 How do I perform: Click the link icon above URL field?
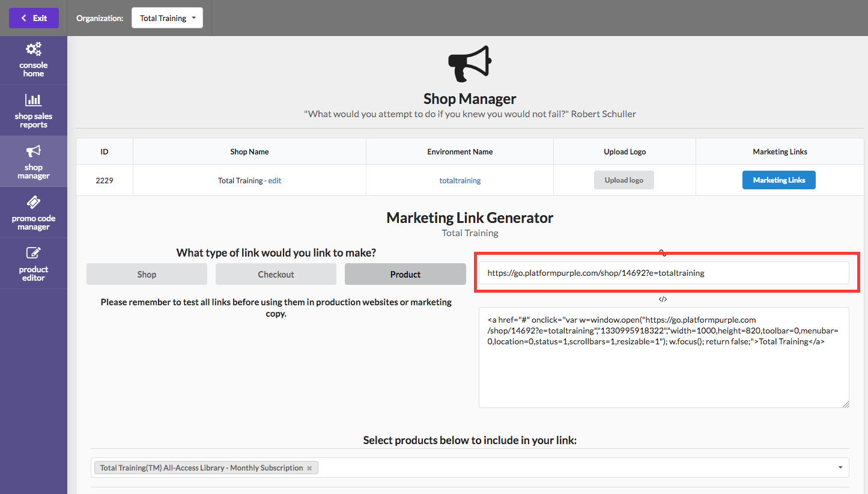pyautogui.click(x=663, y=253)
